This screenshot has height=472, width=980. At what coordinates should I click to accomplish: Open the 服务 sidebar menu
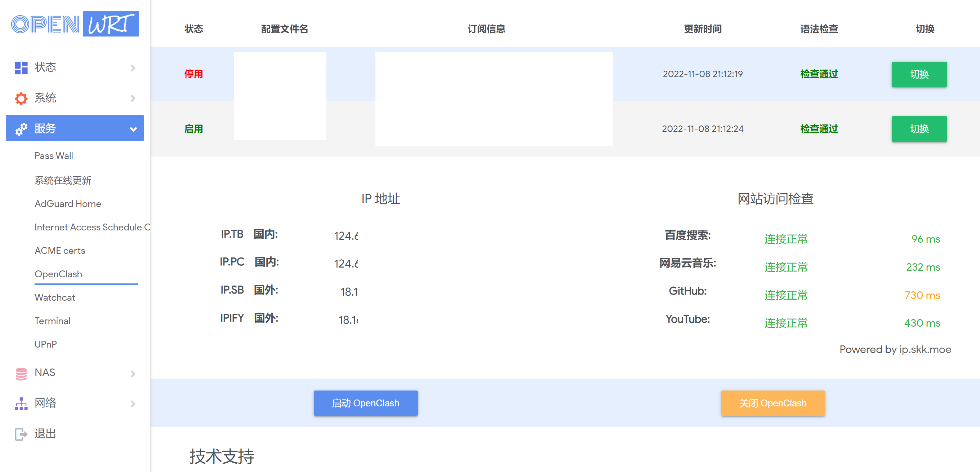coord(75,128)
